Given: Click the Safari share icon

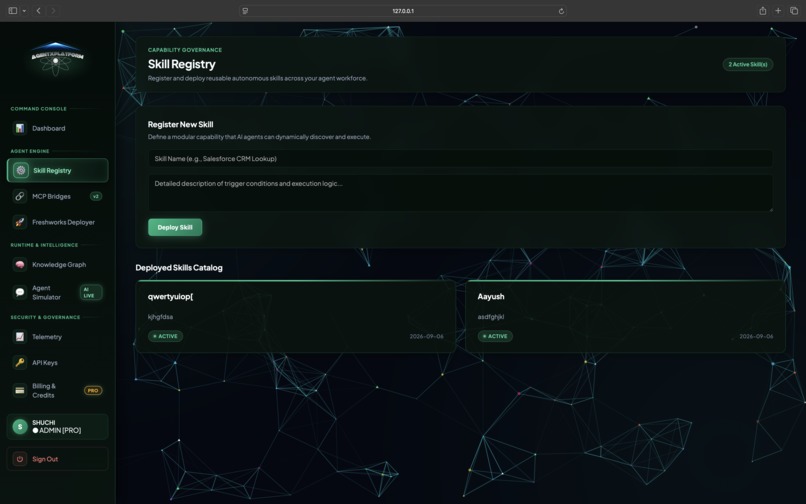Looking at the screenshot, I should pyautogui.click(x=763, y=10).
